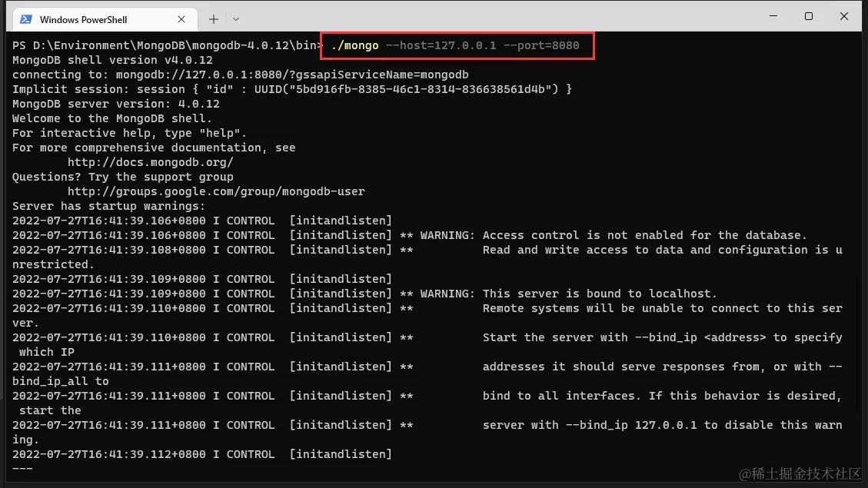Click the connecting to mongodb://127.0.0.1:8080 line
The image size is (868, 488).
click(240, 75)
